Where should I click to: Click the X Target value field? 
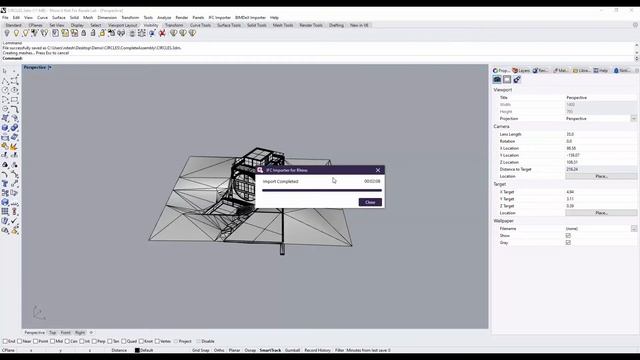point(600,192)
